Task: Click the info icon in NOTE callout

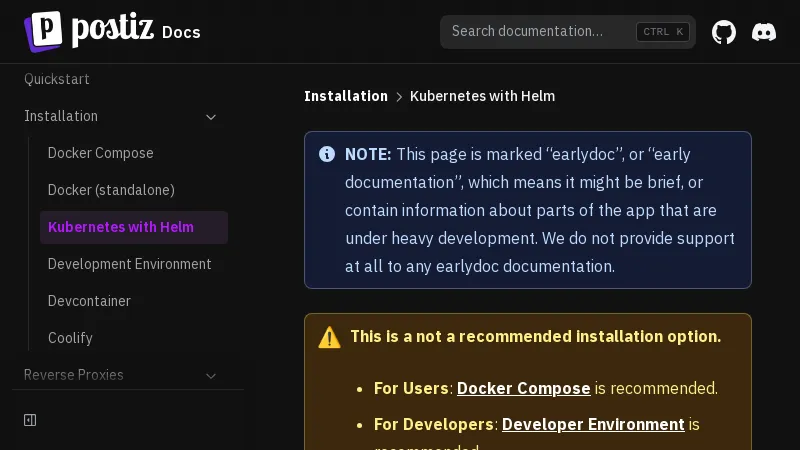Action: coord(327,154)
